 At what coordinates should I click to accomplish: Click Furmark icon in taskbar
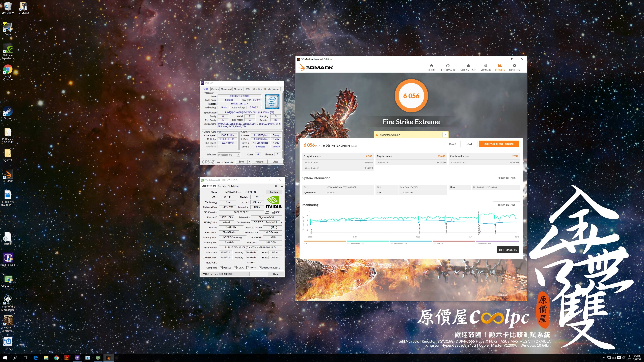point(67,358)
